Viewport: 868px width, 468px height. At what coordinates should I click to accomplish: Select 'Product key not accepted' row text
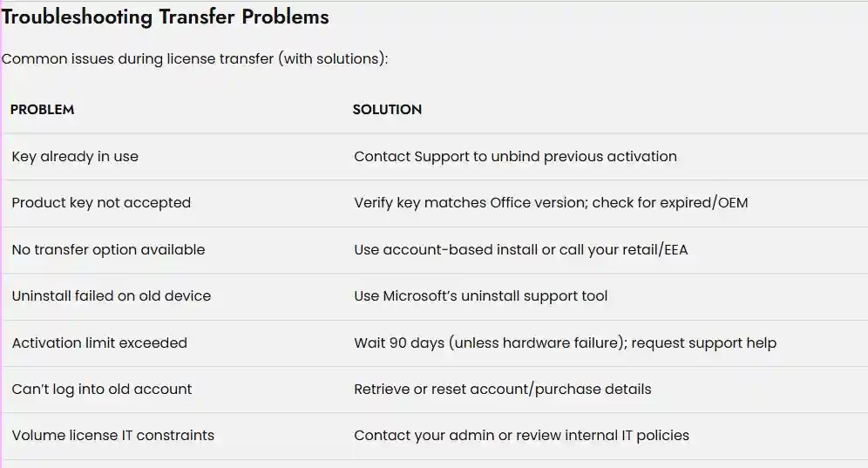tap(101, 203)
